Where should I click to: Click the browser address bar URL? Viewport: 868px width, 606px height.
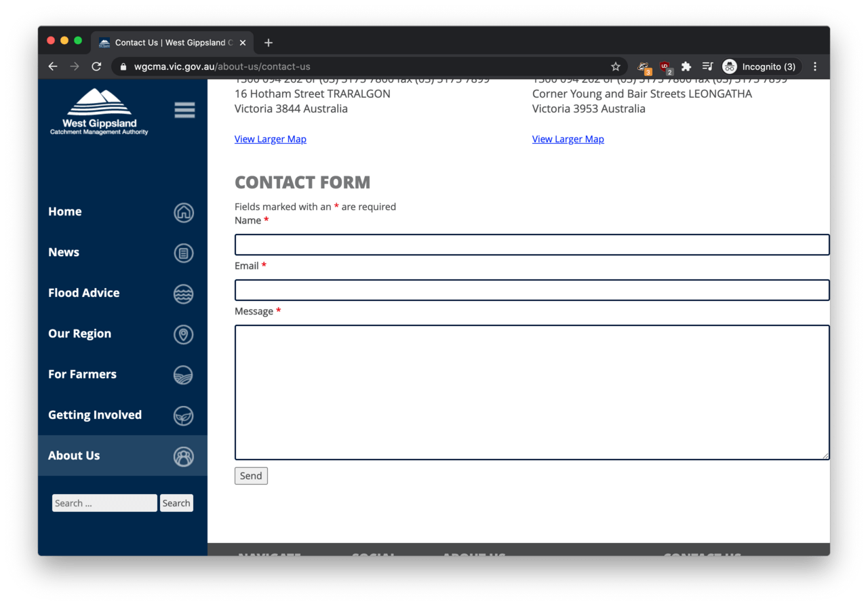222,66
